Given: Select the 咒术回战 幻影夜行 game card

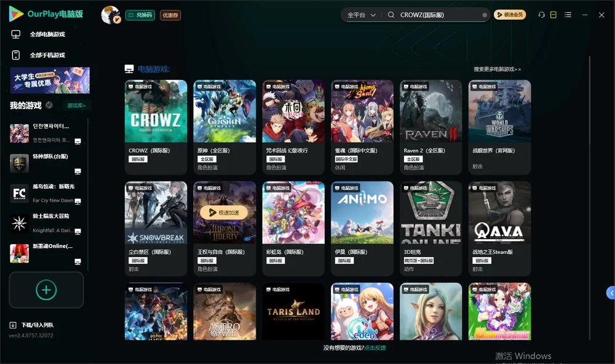Looking at the screenshot, I should coord(293,127).
